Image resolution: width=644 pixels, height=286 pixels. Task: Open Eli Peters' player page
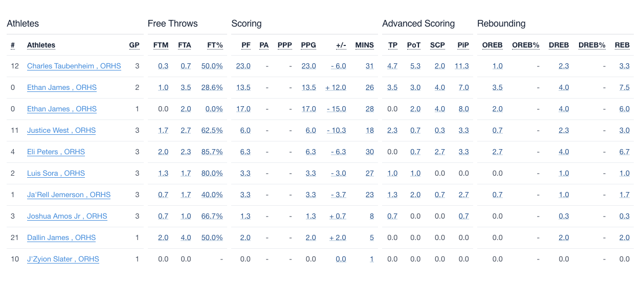[56, 152]
